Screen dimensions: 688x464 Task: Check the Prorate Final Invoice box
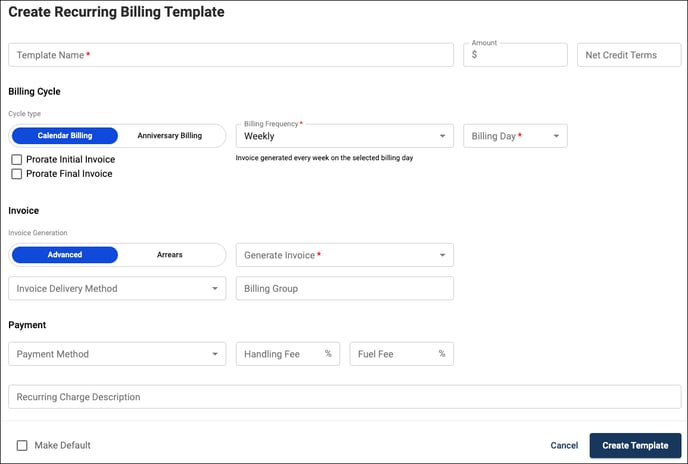click(17, 174)
